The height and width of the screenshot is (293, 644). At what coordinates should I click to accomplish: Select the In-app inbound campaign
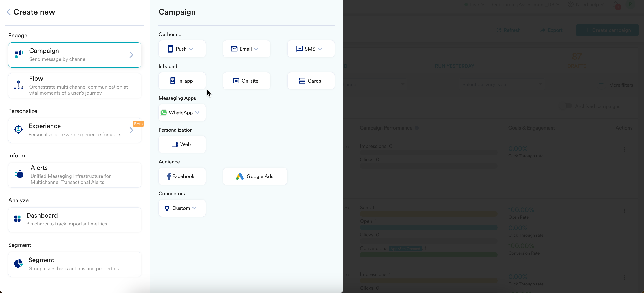182,81
